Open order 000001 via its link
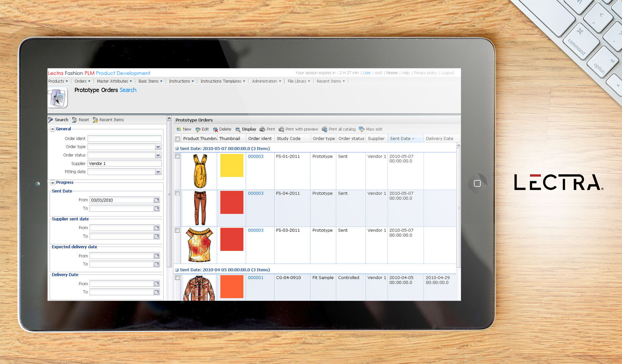The height and width of the screenshot is (364, 622). (x=255, y=277)
